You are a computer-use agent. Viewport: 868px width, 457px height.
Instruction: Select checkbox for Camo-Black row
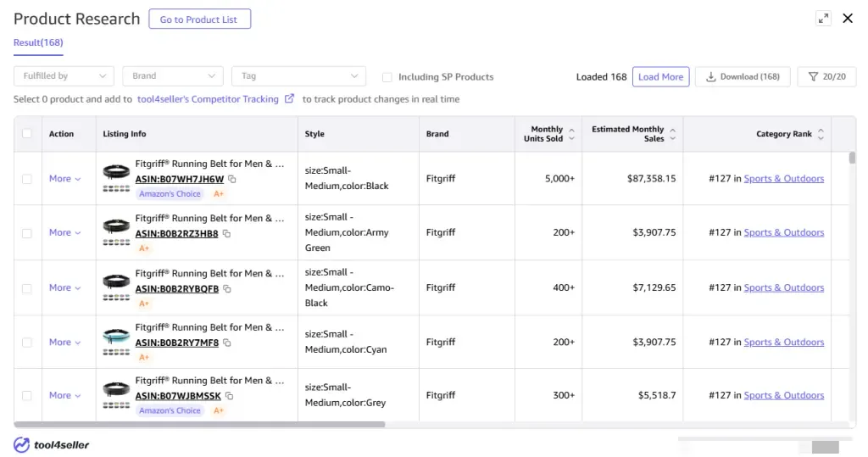pyautogui.click(x=26, y=288)
